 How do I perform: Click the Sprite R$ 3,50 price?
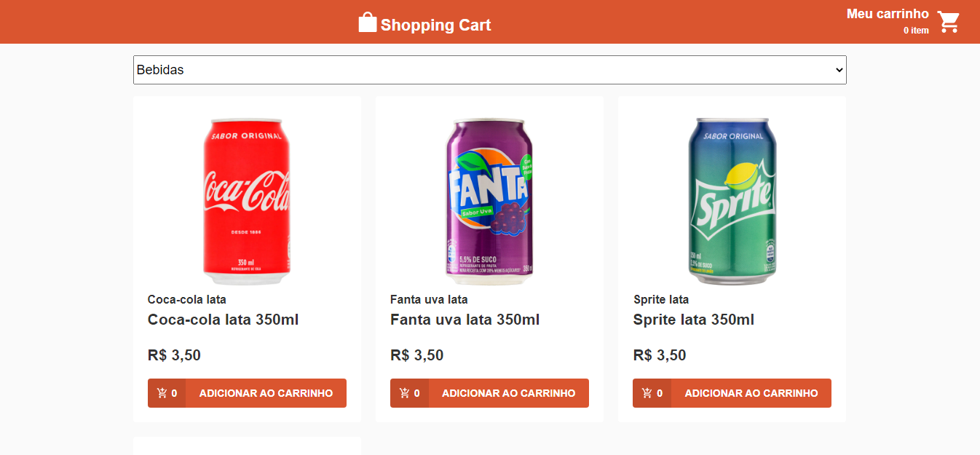[x=660, y=355]
